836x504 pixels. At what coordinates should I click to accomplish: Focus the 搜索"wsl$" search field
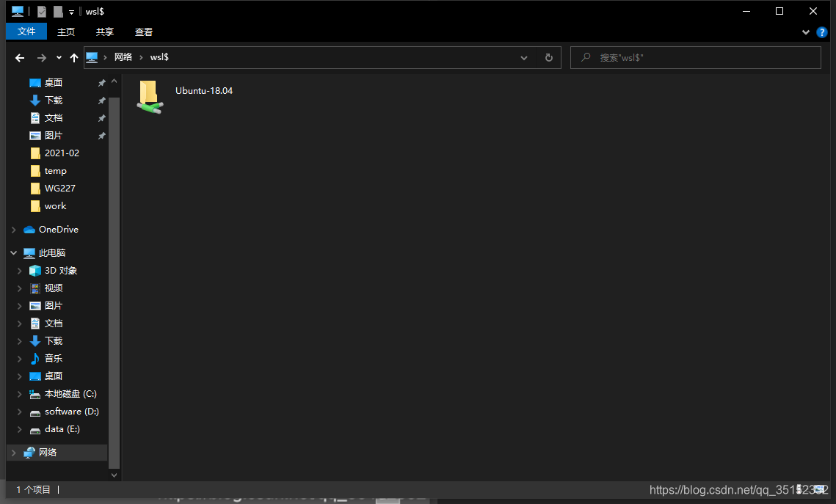coord(695,57)
